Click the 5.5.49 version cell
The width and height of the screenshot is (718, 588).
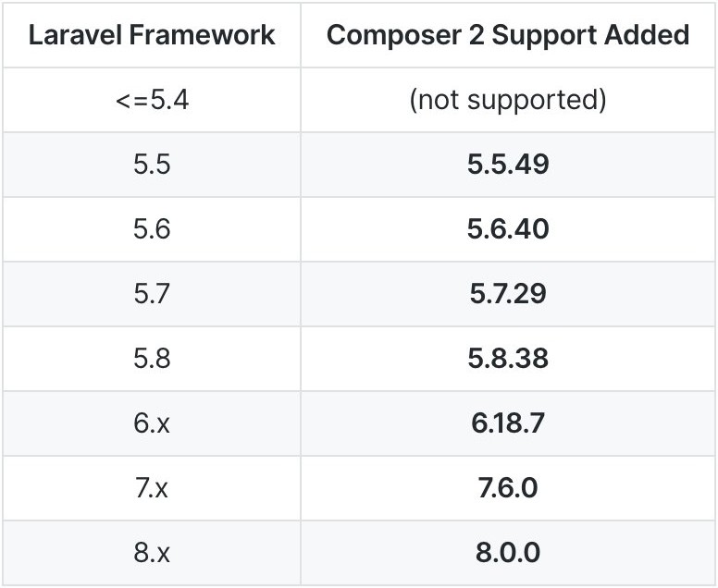(508, 165)
